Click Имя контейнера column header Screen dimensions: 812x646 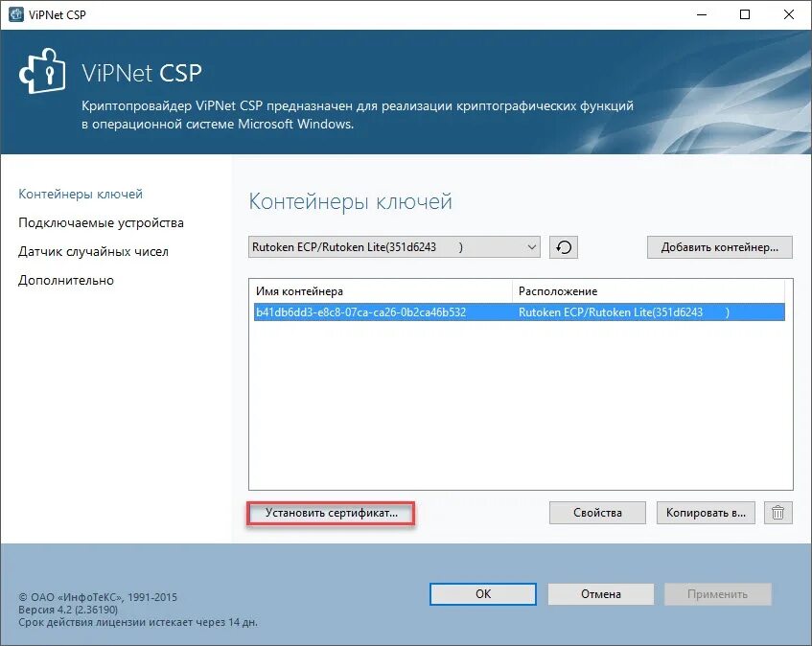[x=383, y=291]
